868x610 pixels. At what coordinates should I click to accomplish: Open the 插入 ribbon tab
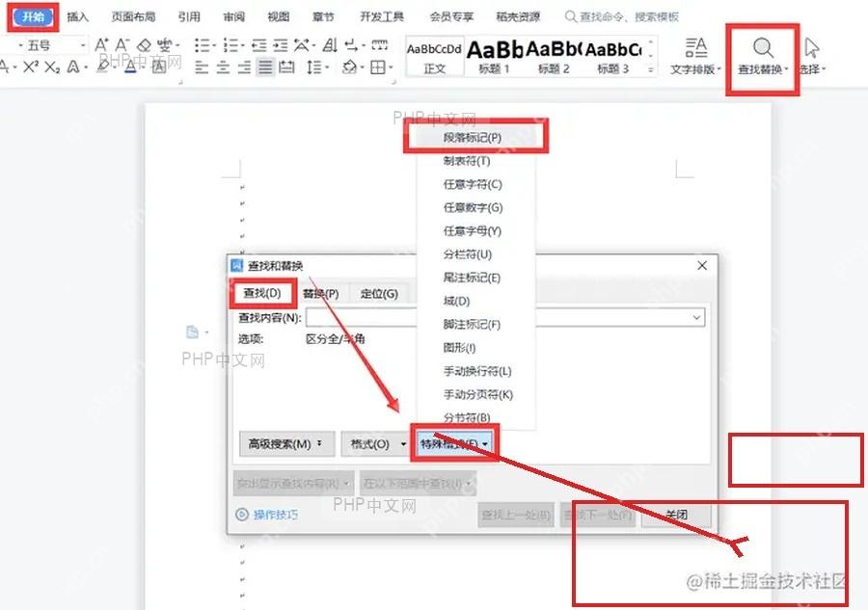pos(77,16)
